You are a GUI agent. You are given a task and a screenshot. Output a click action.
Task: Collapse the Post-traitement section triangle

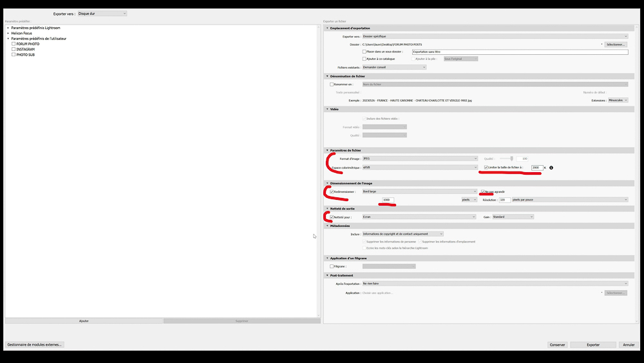point(327,275)
